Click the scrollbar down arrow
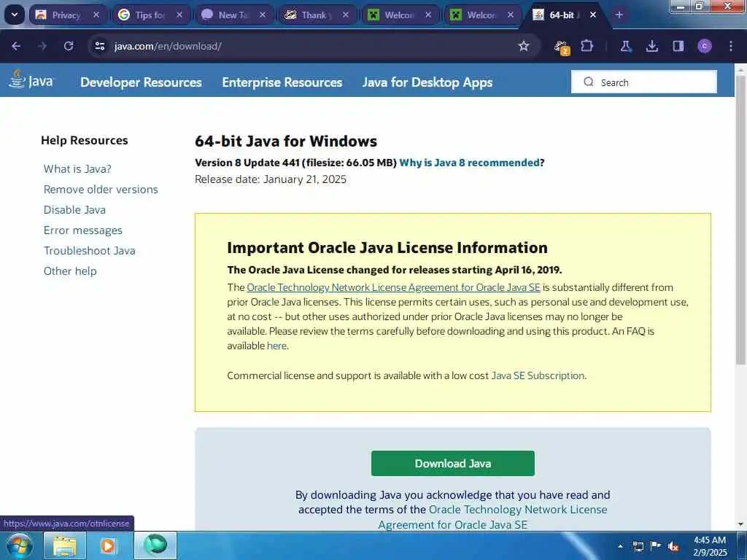747x560 pixels. [x=740, y=524]
